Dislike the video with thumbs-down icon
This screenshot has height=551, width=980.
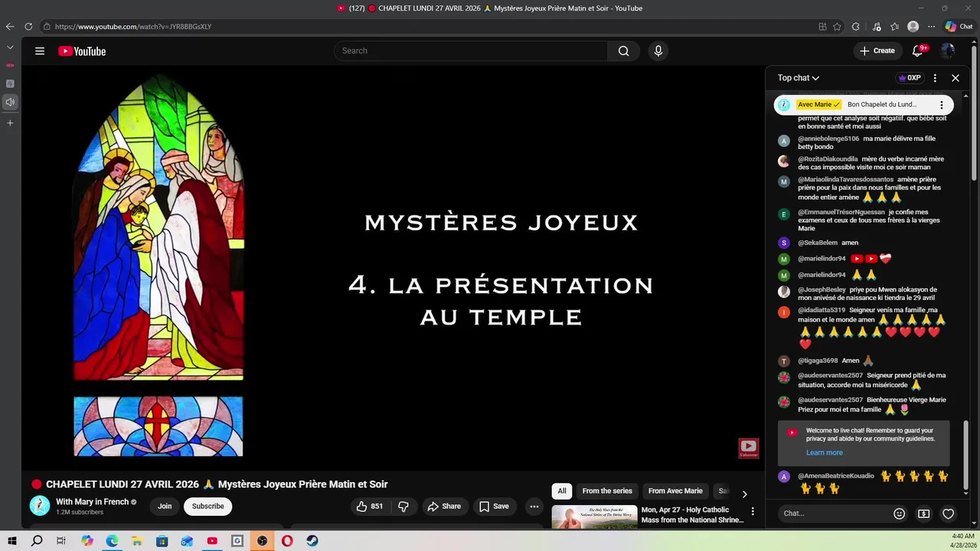point(403,506)
